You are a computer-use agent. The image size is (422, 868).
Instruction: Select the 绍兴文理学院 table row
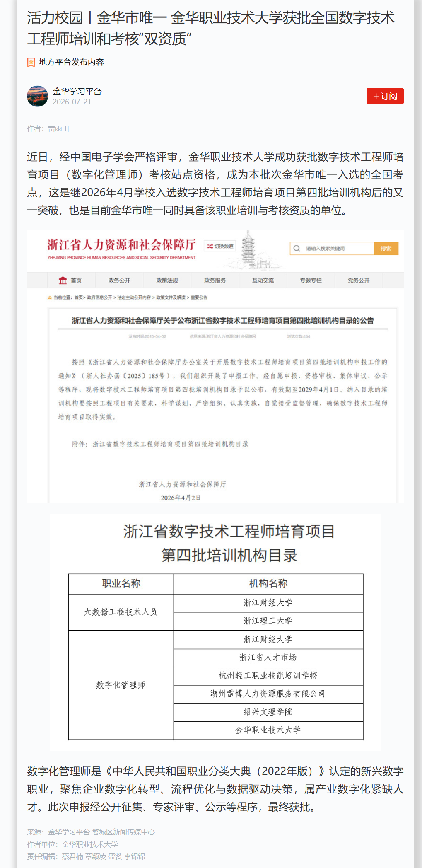click(268, 712)
